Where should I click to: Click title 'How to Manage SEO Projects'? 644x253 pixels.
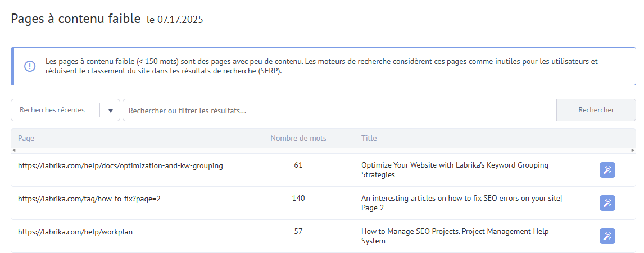pos(410,232)
